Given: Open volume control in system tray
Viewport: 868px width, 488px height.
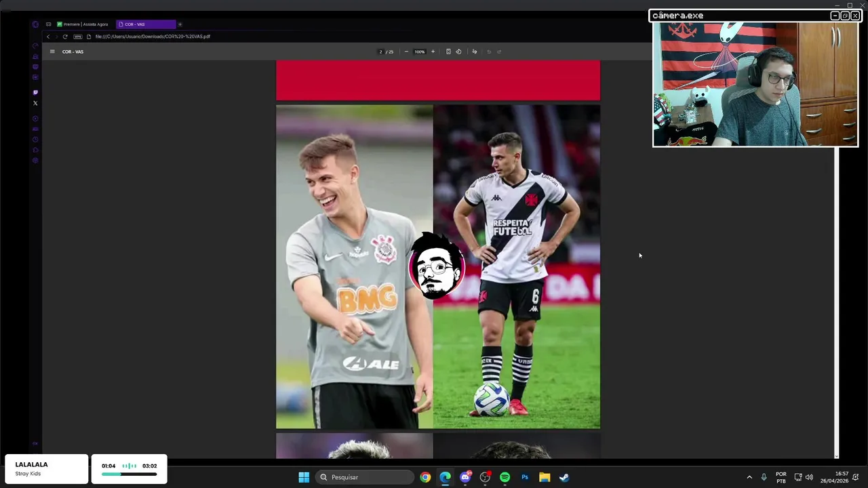Looking at the screenshot, I should pyautogui.click(x=809, y=477).
